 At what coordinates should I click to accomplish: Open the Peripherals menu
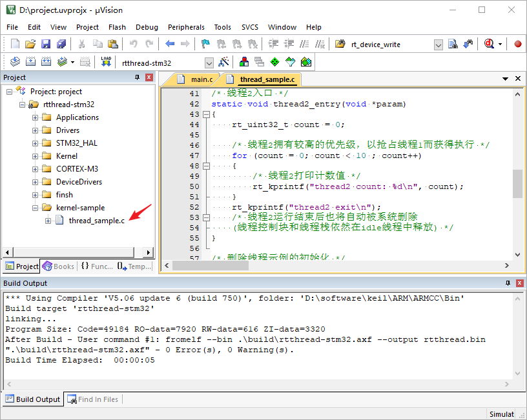[x=186, y=27]
